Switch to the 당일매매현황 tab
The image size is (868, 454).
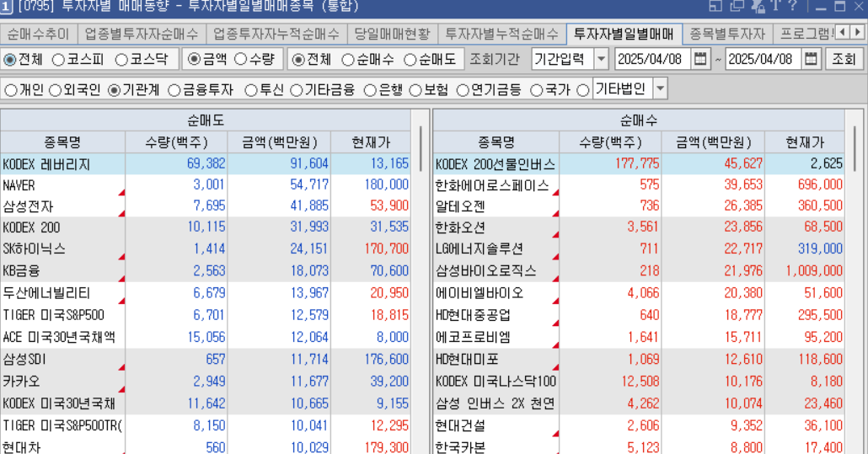(393, 35)
